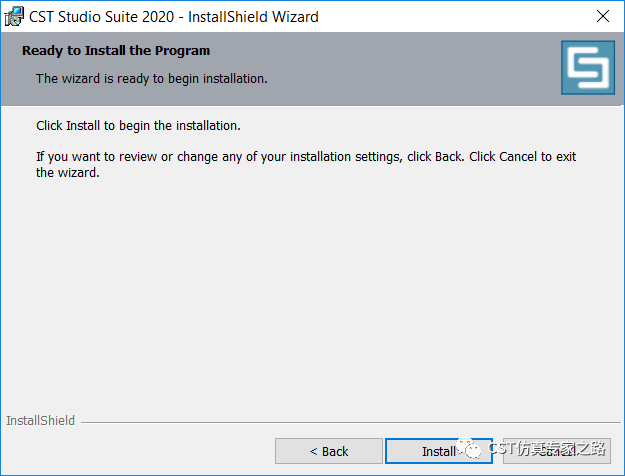Click the words 'the wizard.' ending the paragraph

[x=68, y=173]
